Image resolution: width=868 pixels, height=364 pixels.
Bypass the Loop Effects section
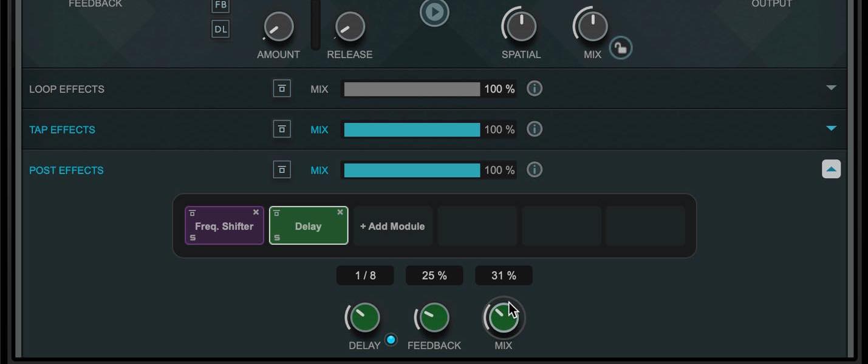(x=282, y=89)
